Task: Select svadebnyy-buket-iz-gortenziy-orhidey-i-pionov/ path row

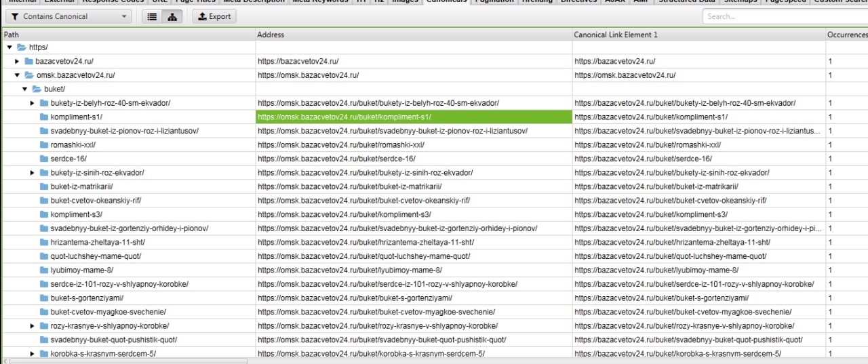Action: click(x=128, y=228)
